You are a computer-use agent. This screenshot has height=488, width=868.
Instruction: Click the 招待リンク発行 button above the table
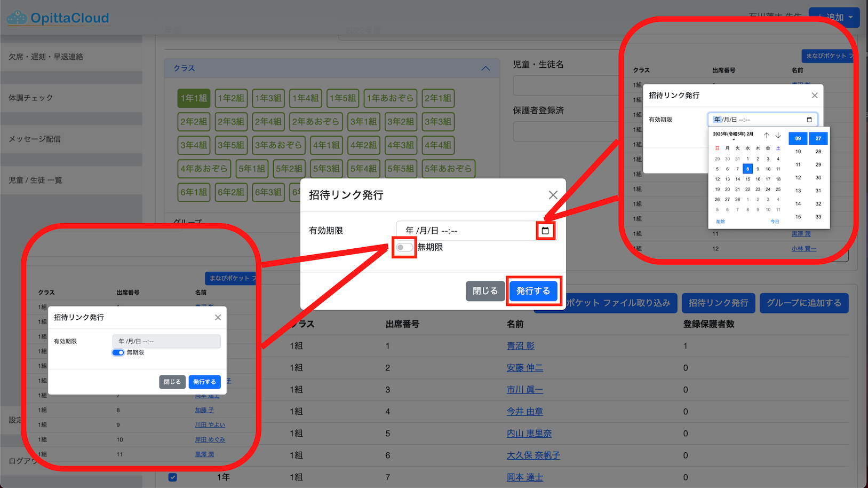pos(718,303)
